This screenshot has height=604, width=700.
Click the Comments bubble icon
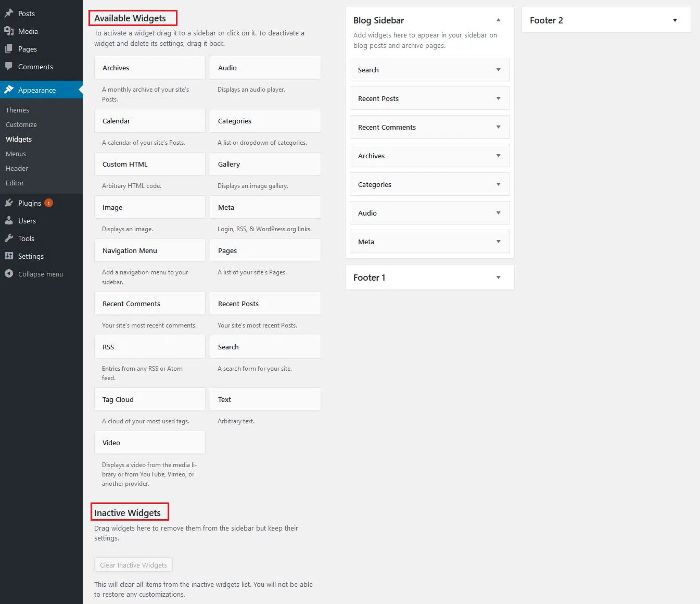[x=8, y=66]
